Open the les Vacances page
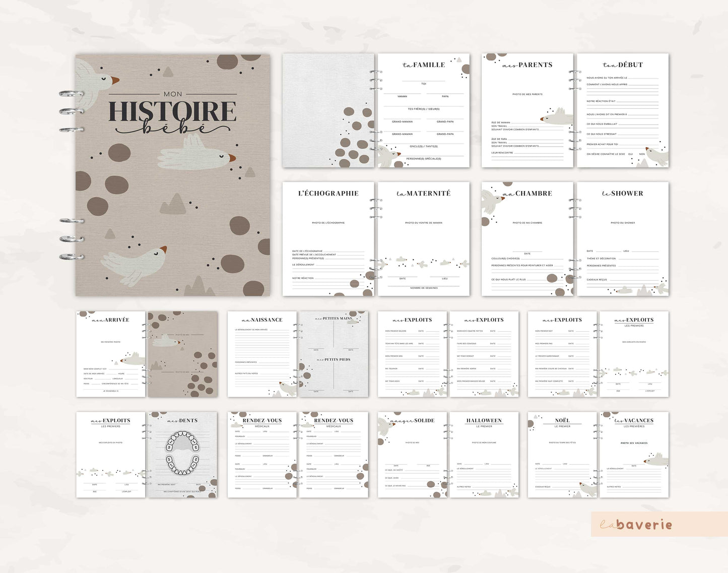The height and width of the screenshot is (573, 728). (x=634, y=455)
